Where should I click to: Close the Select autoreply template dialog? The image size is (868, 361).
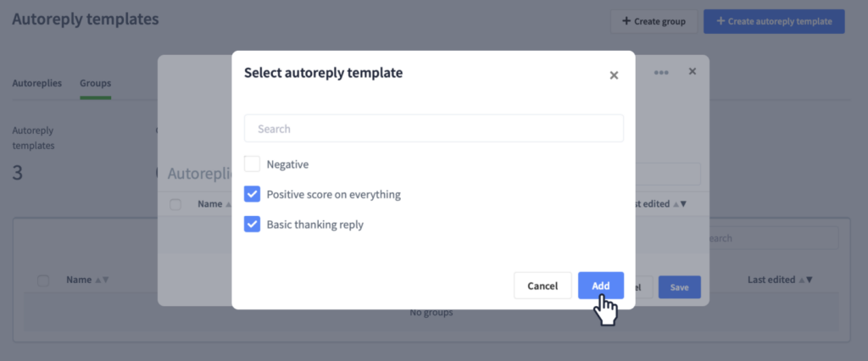(614, 75)
